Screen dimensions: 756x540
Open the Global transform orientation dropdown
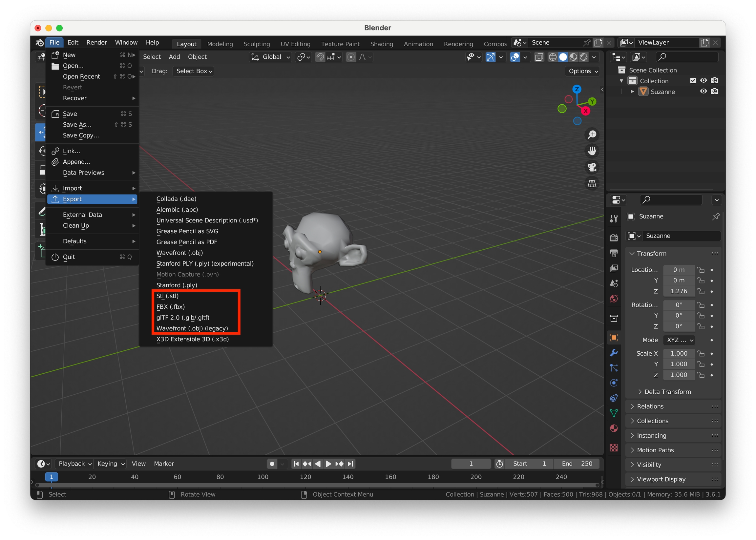point(271,57)
